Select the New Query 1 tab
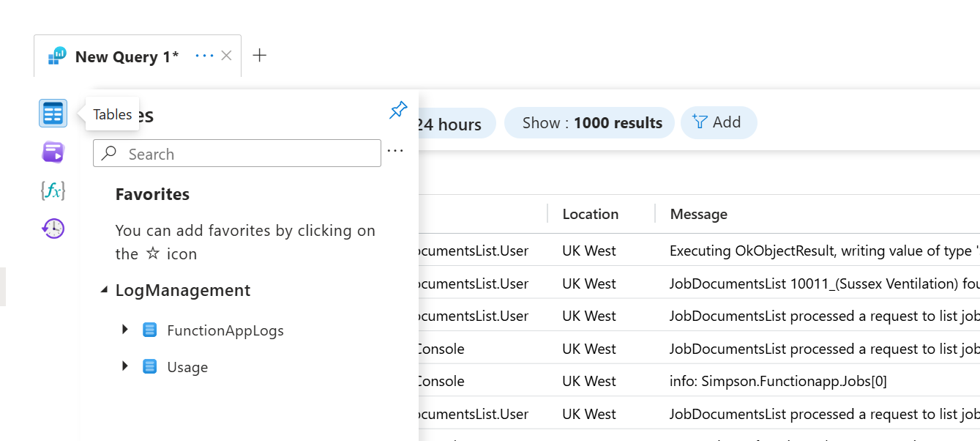 pos(127,56)
